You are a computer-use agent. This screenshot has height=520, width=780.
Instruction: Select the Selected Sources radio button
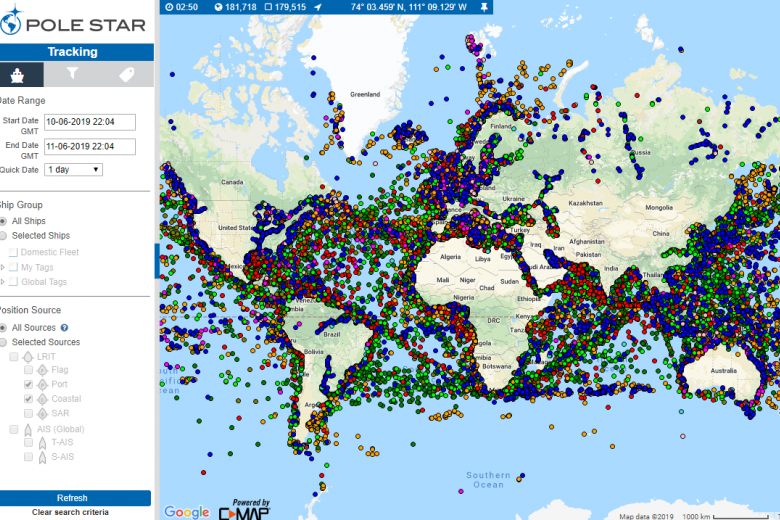3,342
